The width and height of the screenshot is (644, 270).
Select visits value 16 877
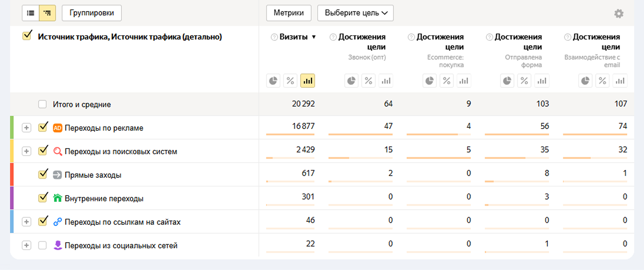pyautogui.click(x=304, y=126)
